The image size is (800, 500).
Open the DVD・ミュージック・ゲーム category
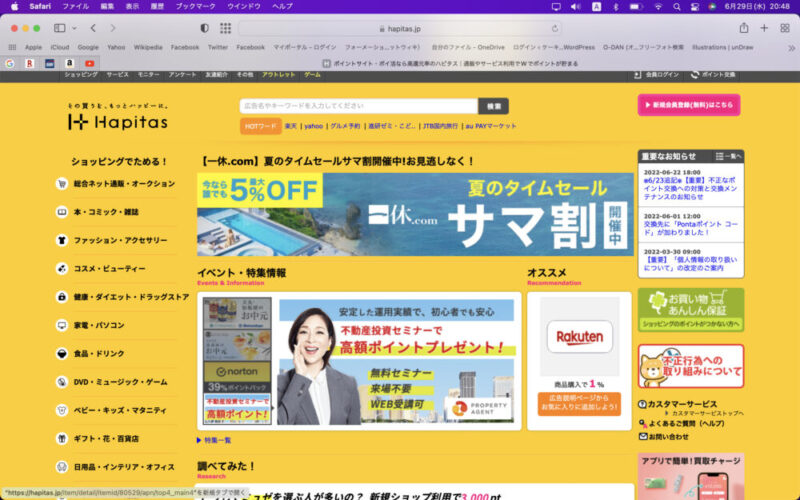tap(120, 382)
